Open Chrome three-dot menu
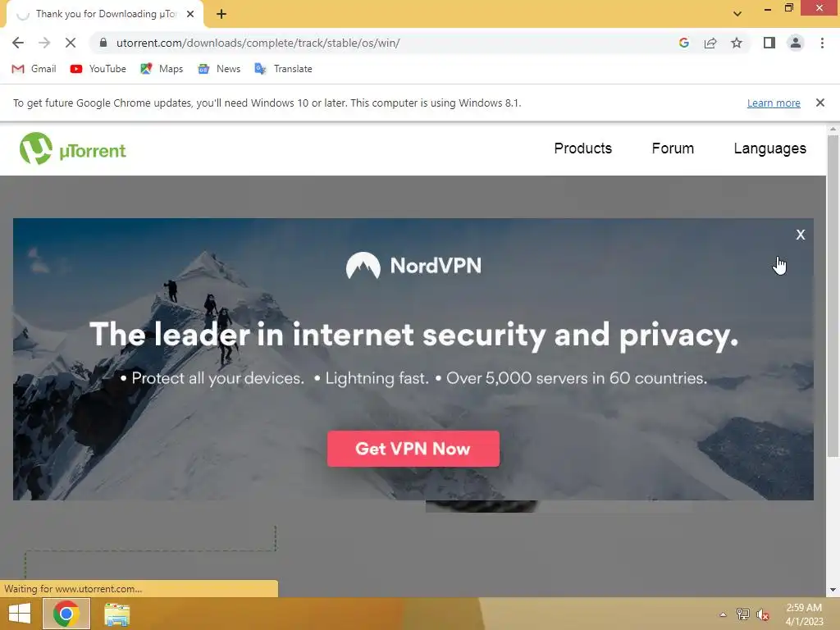840x630 pixels. (x=822, y=43)
